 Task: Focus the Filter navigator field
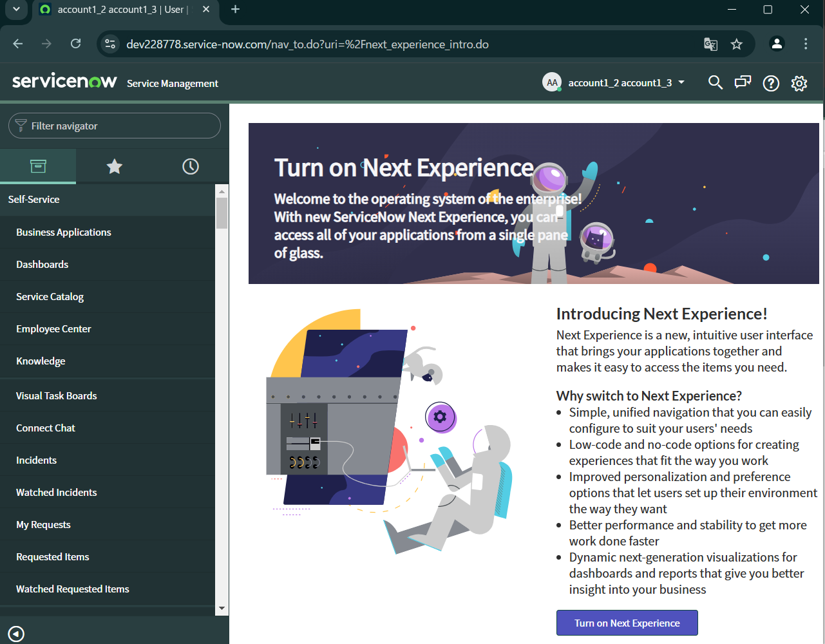point(115,126)
